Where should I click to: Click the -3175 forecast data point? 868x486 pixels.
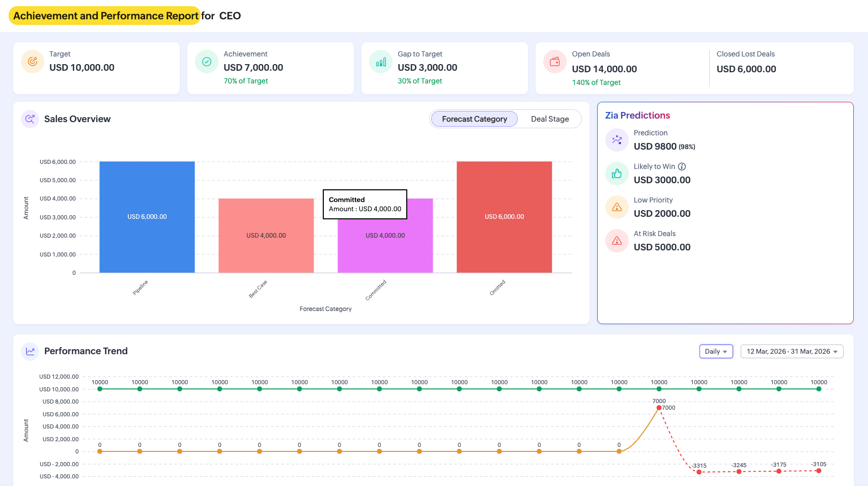click(779, 471)
